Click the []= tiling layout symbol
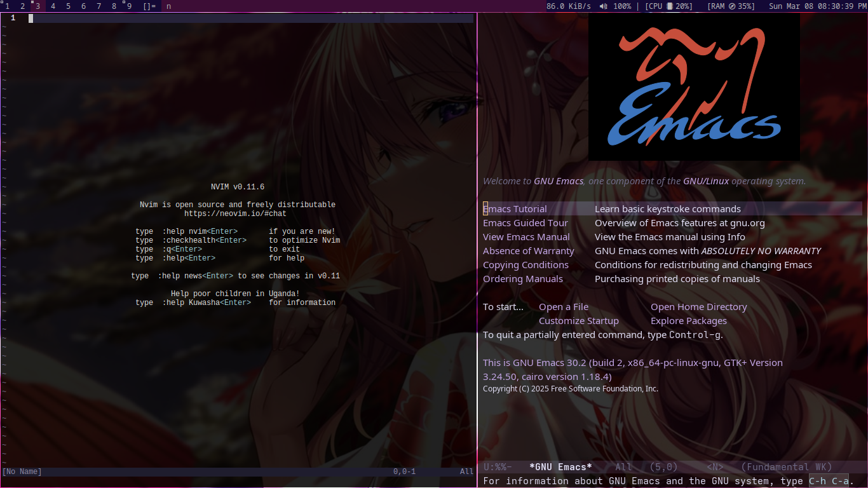Viewport: 868px width, 488px height. [149, 6]
